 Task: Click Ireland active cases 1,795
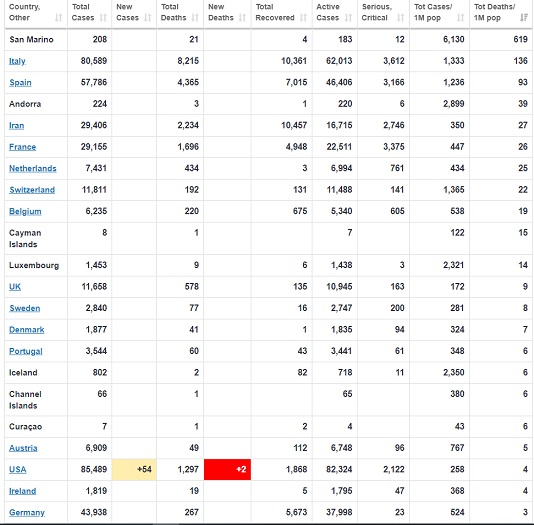pyautogui.click(x=341, y=491)
